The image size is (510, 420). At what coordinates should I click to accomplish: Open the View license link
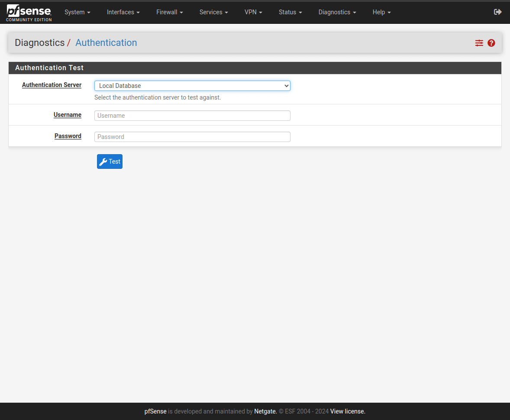(x=348, y=411)
